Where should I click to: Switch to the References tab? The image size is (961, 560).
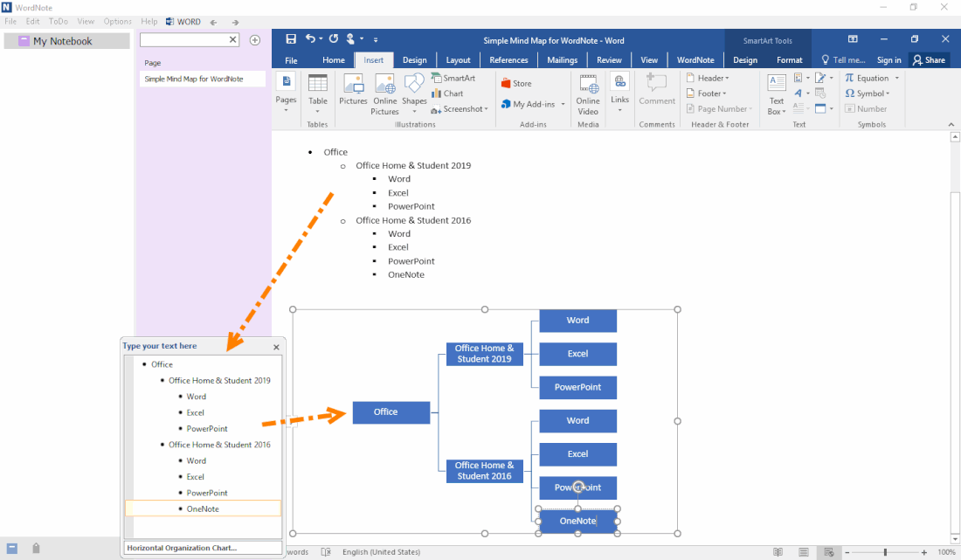(508, 60)
